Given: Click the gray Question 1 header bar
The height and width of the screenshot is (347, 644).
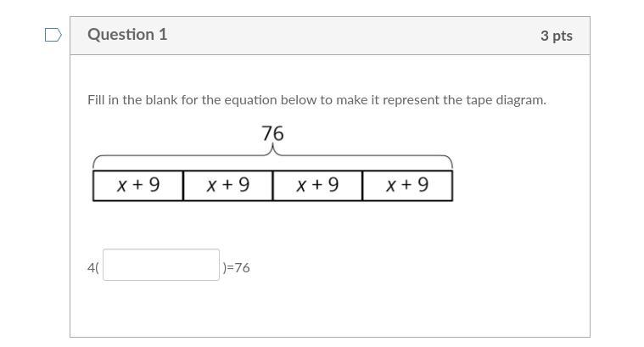Looking at the screenshot, I should [330, 36].
